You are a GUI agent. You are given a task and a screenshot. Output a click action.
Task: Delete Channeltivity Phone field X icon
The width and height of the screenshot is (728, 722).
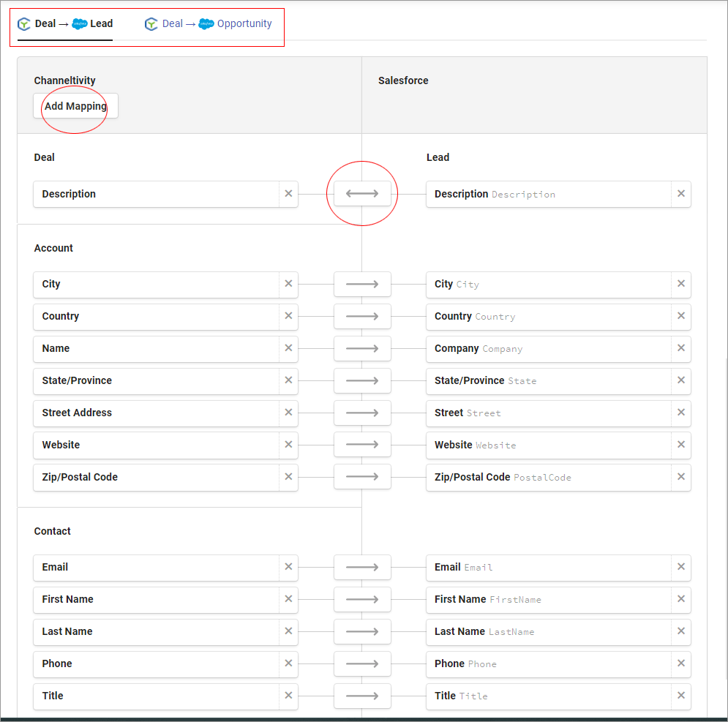point(288,663)
